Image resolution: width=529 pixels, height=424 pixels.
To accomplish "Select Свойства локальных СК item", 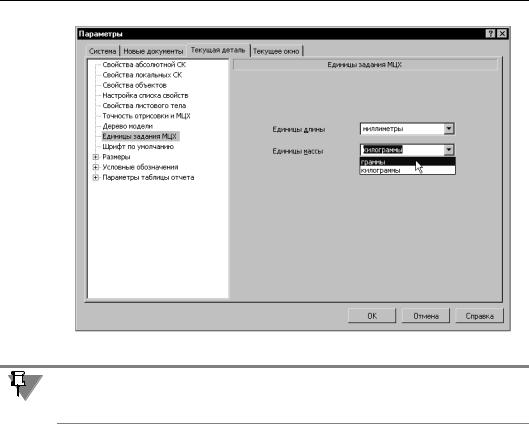I will [x=142, y=75].
